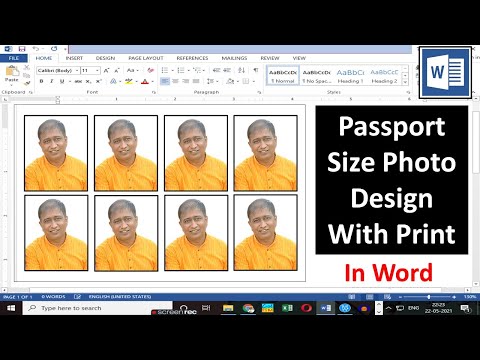This screenshot has height=360, width=480.
Task: Switch to Read Mode view icon
Action: pyautogui.click(x=352, y=297)
